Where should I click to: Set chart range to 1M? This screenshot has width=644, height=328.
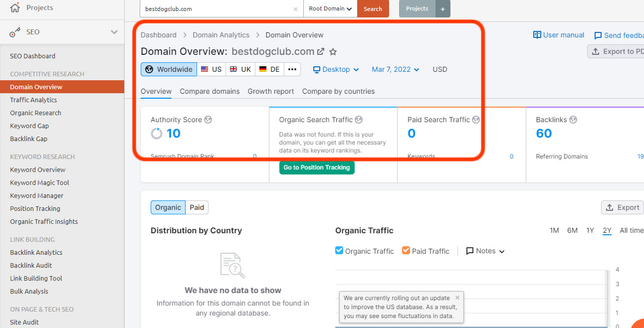tap(554, 230)
